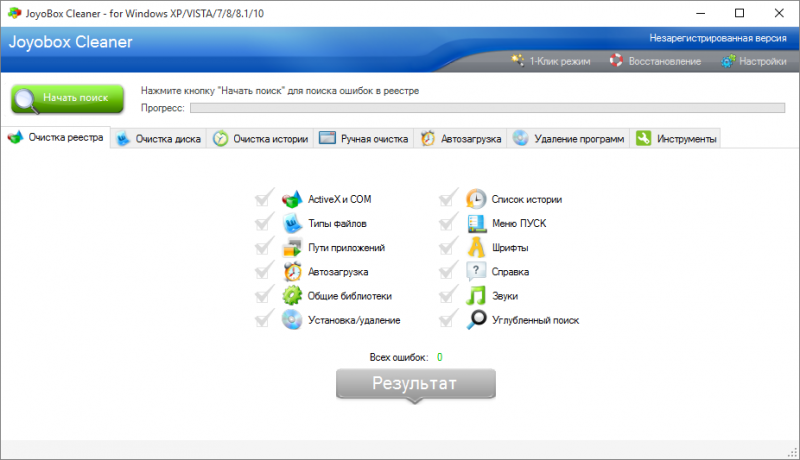800x460 pixels.
Task: Click the Типы файлов icon
Action: tap(292, 223)
